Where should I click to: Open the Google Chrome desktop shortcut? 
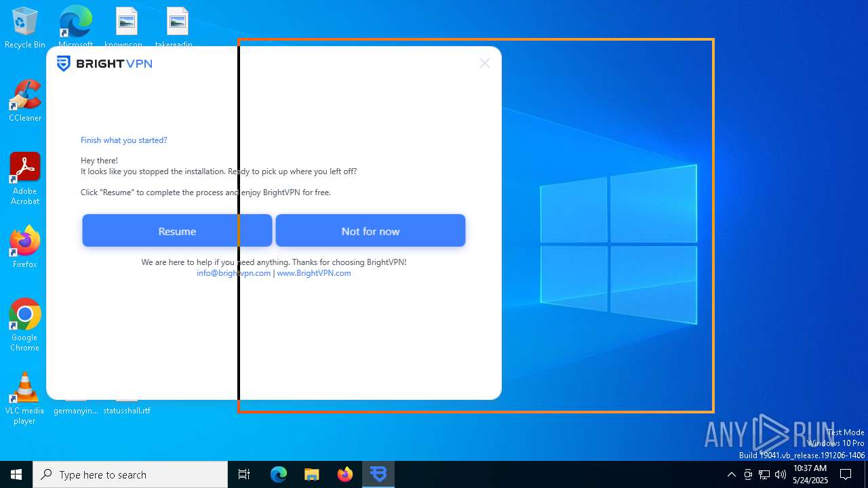[x=25, y=325]
